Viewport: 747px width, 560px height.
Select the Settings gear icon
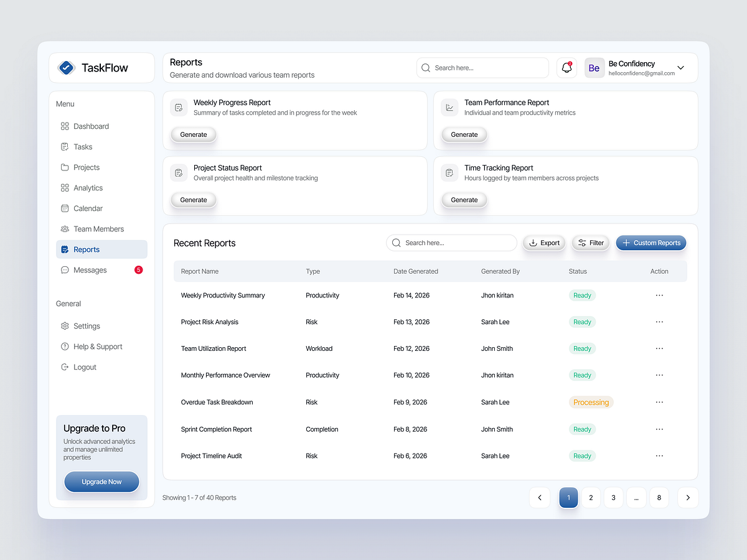click(65, 325)
